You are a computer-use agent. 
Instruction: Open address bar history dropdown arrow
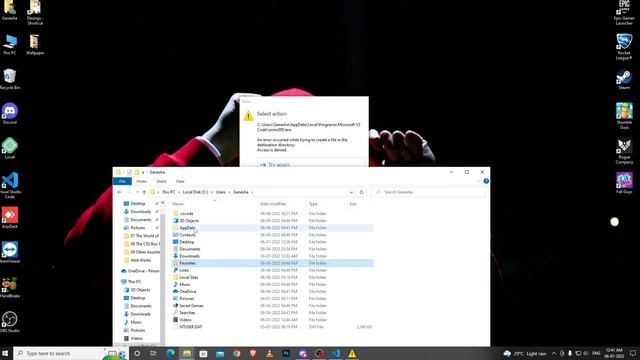(351, 192)
